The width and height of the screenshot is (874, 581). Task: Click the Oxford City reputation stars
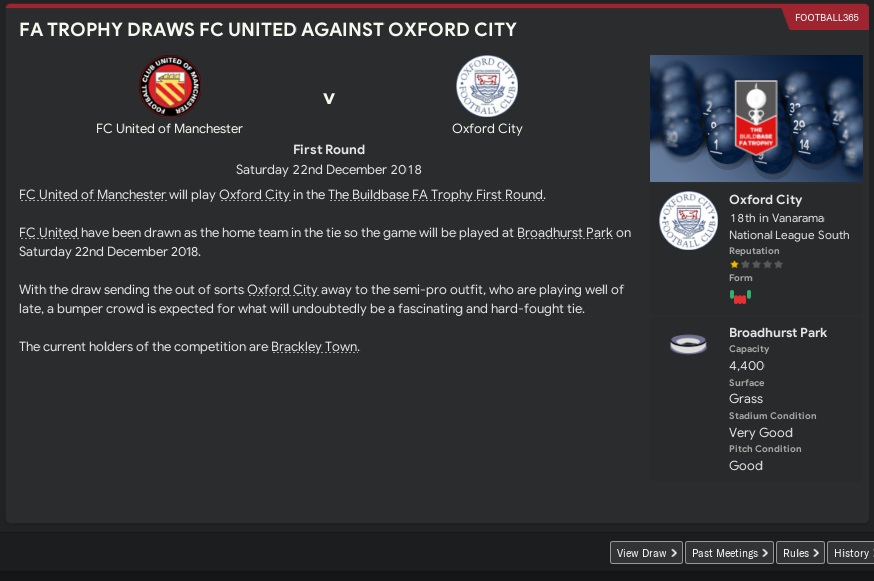[756, 265]
